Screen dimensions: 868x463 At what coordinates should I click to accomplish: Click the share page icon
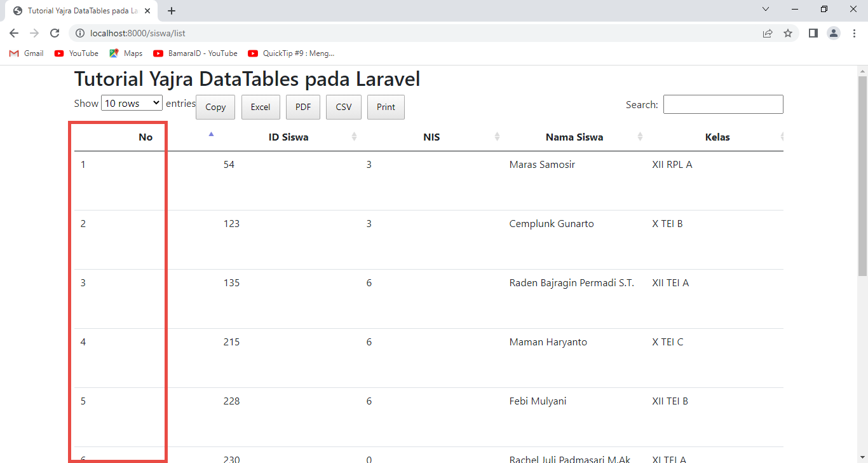pos(768,33)
